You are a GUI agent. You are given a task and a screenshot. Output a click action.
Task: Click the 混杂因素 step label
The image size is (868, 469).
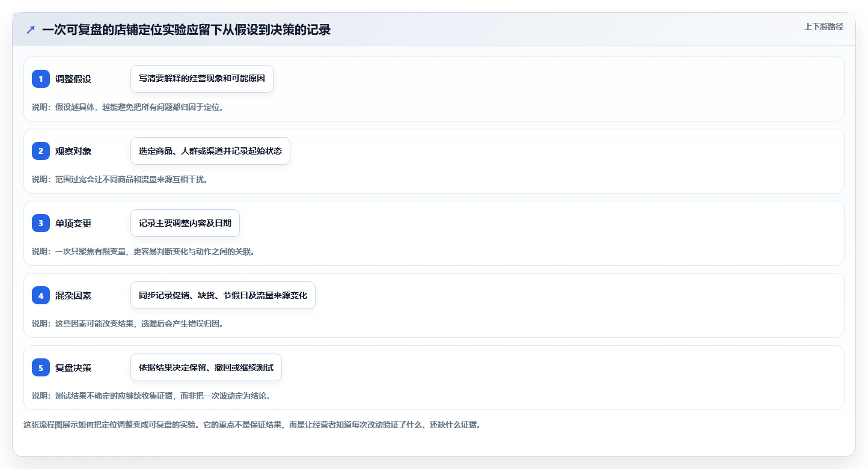pyautogui.click(x=73, y=295)
